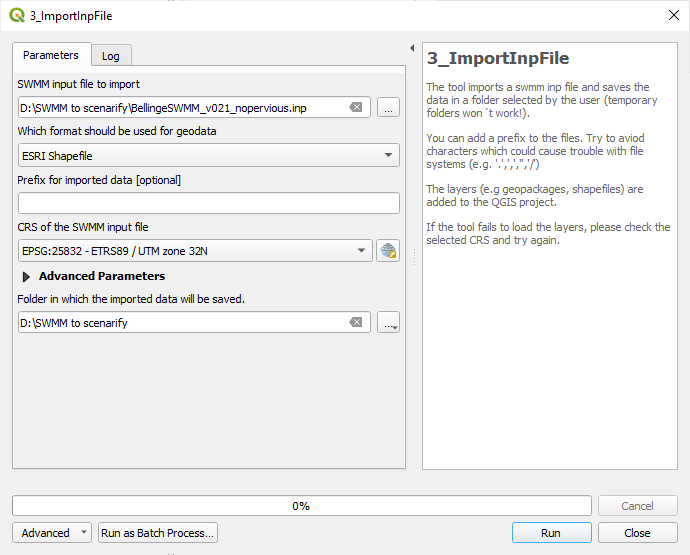This screenshot has height=555, width=690.
Task: Click the SWMM input file path field
Action: pyautogui.click(x=180, y=108)
